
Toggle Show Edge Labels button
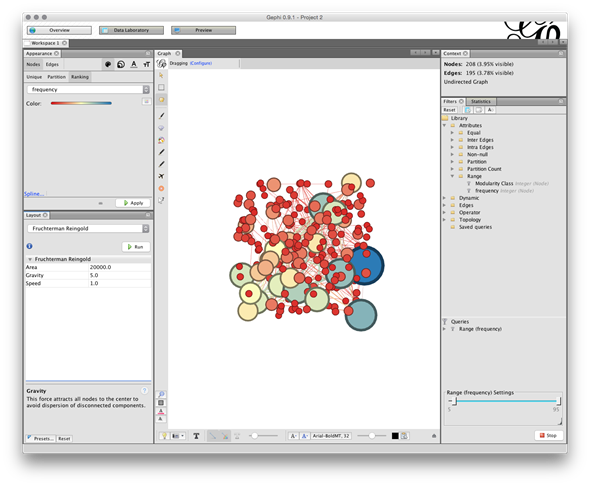[237, 436]
